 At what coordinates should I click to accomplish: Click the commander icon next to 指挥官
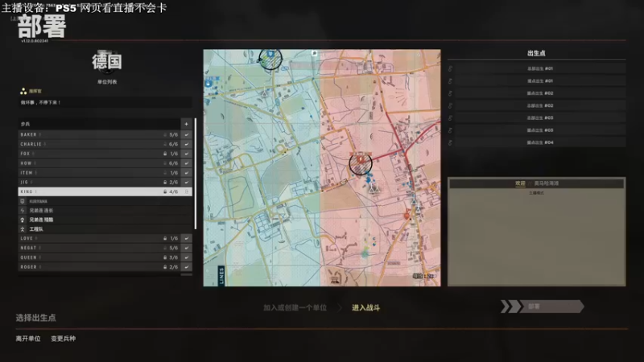(x=23, y=91)
